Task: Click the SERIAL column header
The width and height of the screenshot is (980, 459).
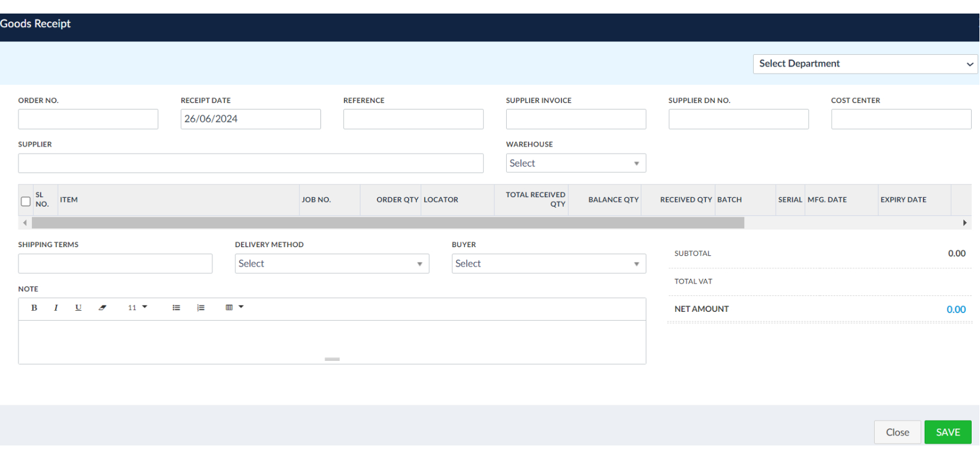Action: (x=790, y=200)
